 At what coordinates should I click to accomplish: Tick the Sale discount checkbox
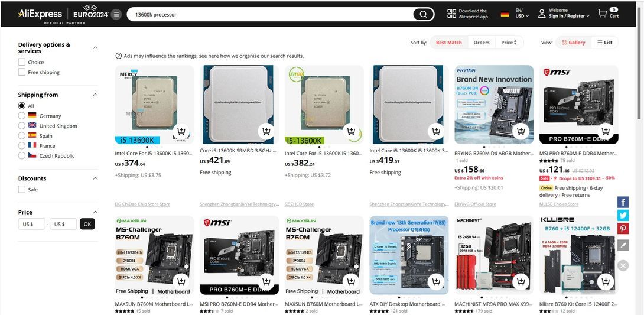click(22, 190)
